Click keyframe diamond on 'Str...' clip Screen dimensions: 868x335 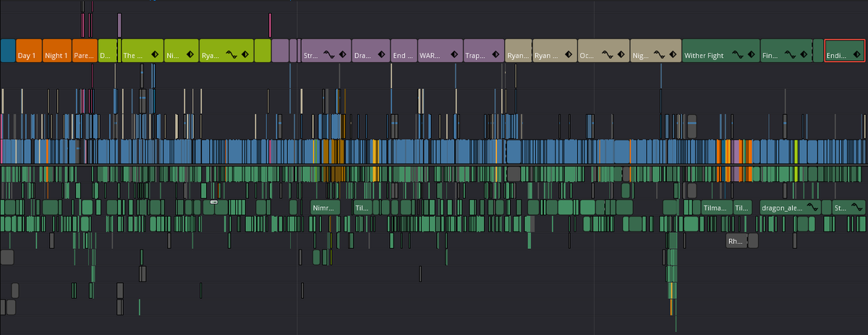pyautogui.click(x=342, y=55)
